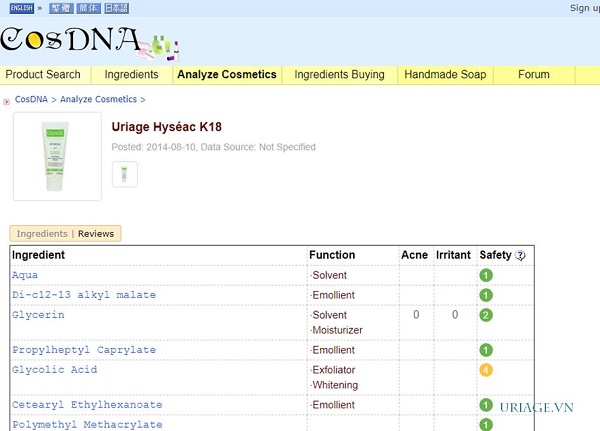This screenshot has height=431, width=600.
Task: Open the Handmade Soap section
Action: pos(443,75)
